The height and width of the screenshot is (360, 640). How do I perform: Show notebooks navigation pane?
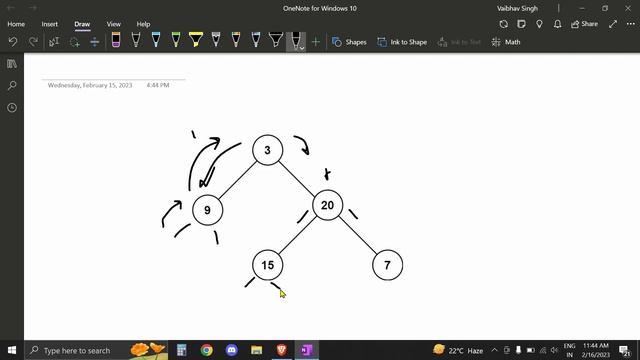[x=12, y=64]
